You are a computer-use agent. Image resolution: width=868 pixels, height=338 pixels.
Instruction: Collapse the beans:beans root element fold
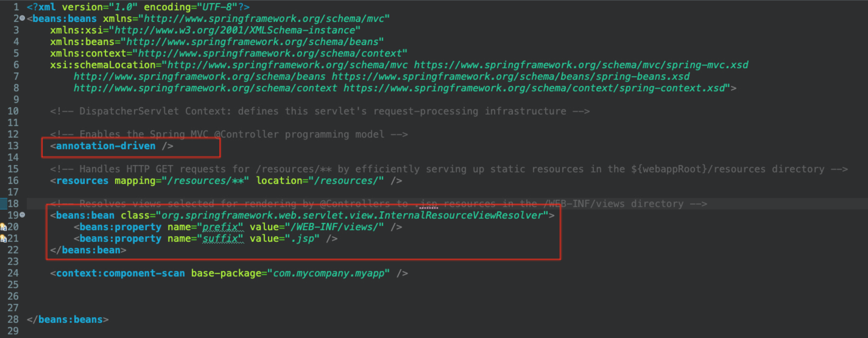coord(22,18)
